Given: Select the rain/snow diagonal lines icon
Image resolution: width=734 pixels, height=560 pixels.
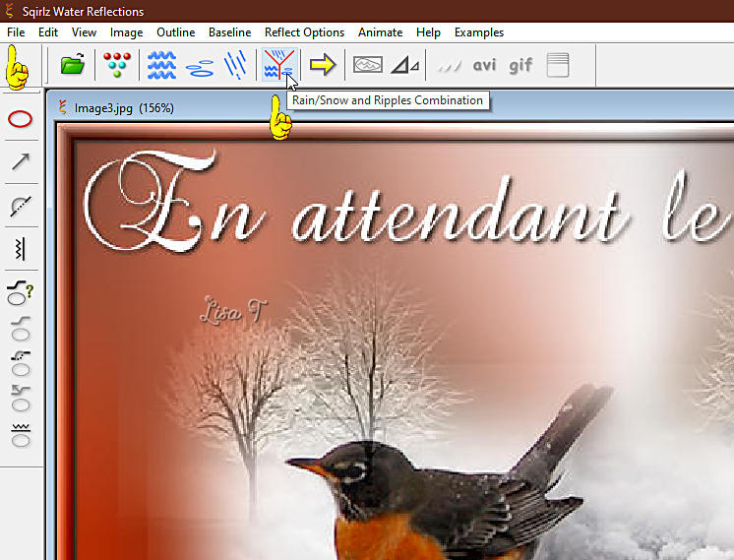Looking at the screenshot, I should pyautogui.click(x=235, y=65).
